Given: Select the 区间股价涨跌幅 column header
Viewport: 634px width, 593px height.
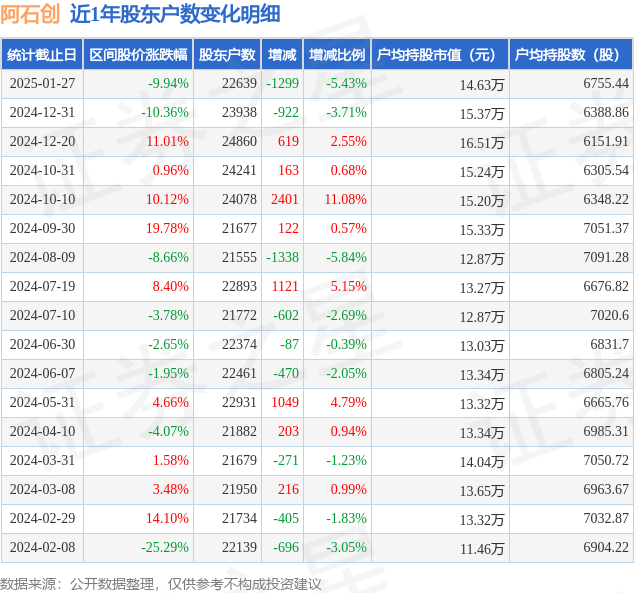Looking at the screenshot, I should 138,55.
